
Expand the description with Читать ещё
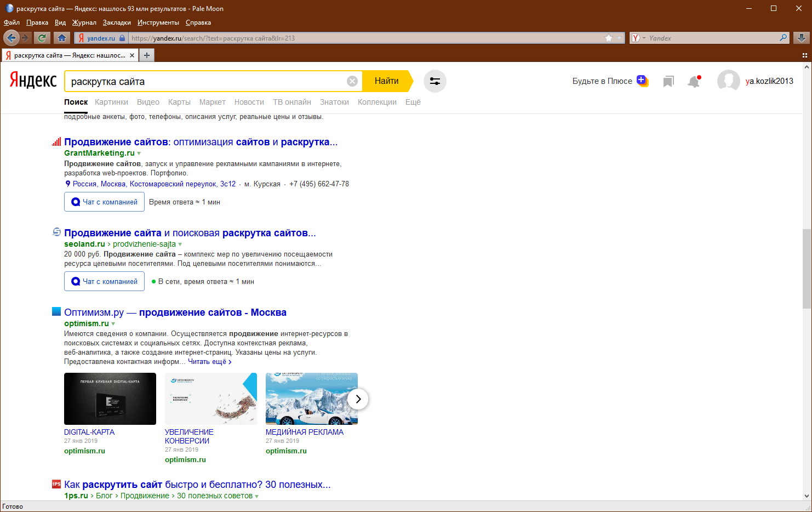(210, 362)
